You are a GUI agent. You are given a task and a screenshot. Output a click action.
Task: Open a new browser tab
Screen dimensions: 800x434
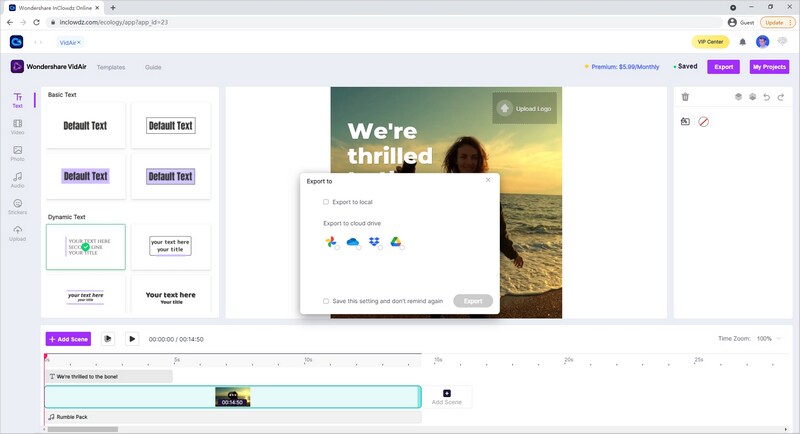tap(113, 8)
